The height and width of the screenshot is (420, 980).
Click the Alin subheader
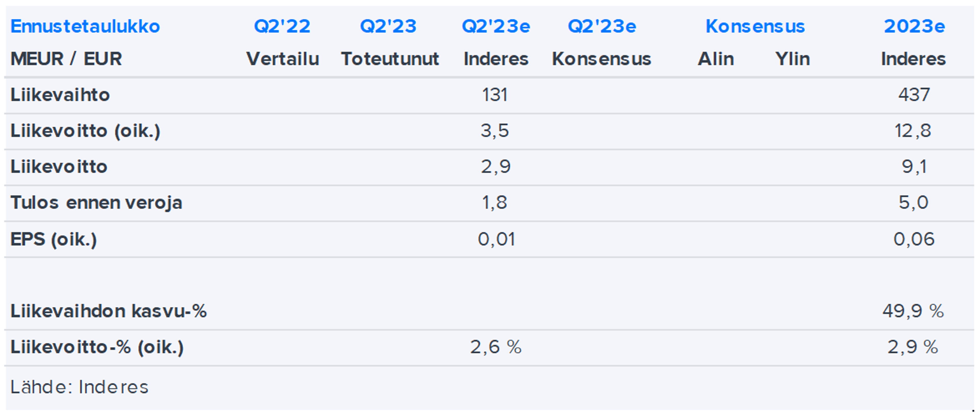(716, 59)
